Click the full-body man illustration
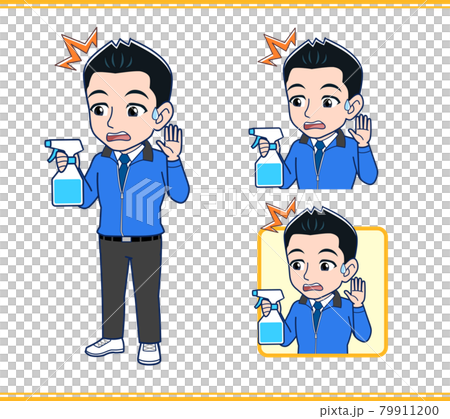 (x=117, y=197)
